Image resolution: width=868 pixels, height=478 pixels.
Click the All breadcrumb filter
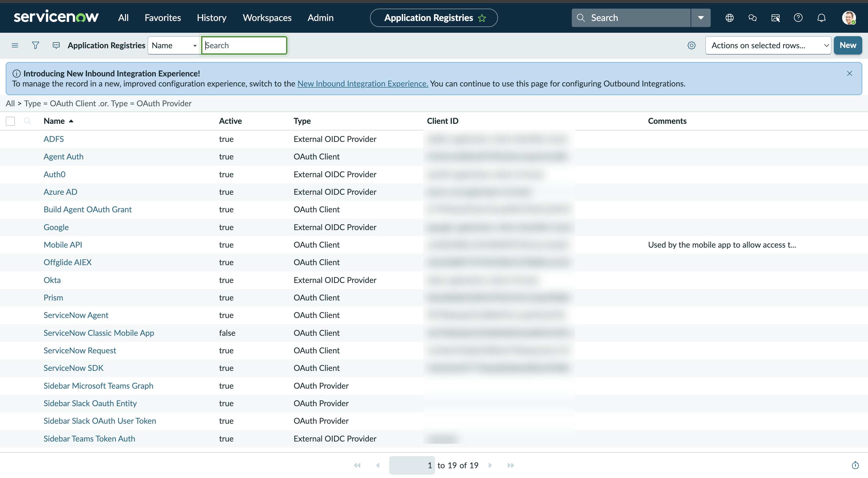point(10,103)
